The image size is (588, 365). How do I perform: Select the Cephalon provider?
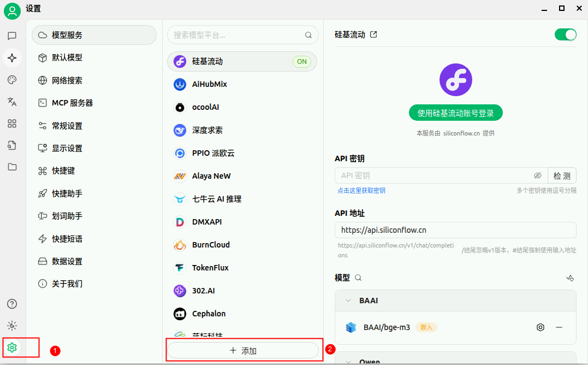point(242,314)
